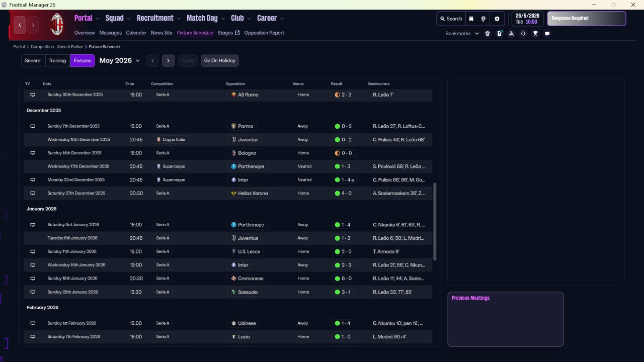Click the Response Required button
Viewport: 644px width, 362px height.
tap(587, 19)
